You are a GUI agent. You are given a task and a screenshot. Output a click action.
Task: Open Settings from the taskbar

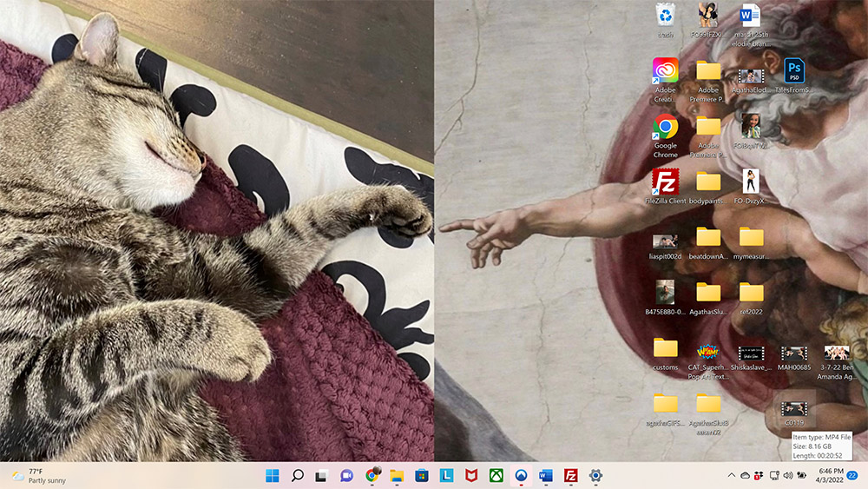point(595,475)
